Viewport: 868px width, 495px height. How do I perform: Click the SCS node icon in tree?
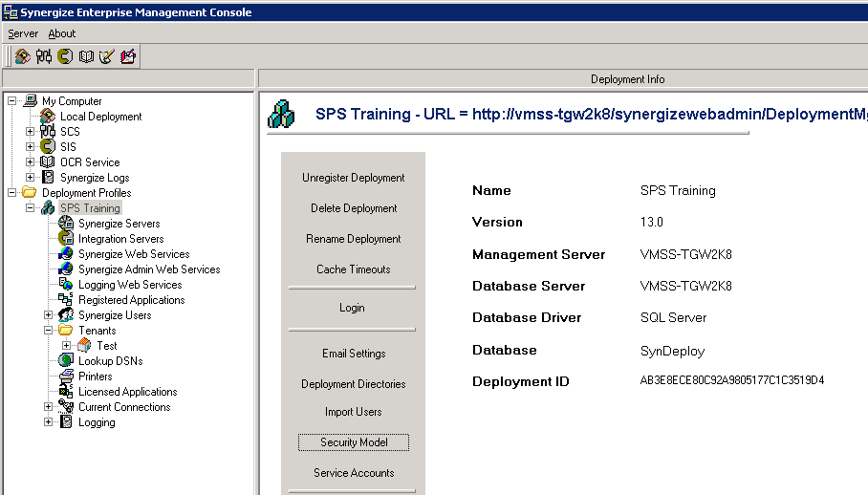[x=48, y=131]
